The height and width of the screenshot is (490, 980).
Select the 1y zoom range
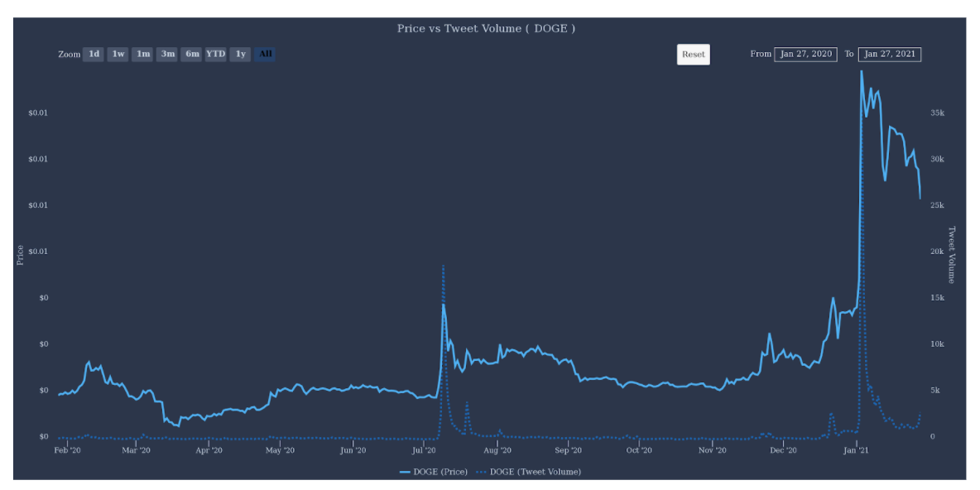(241, 55)
